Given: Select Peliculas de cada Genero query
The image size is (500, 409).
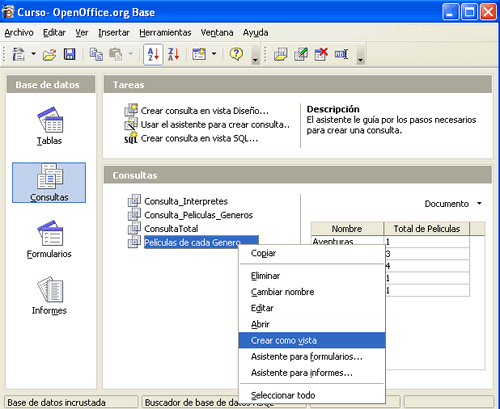Looking at the screenshot, I should 201,242.
